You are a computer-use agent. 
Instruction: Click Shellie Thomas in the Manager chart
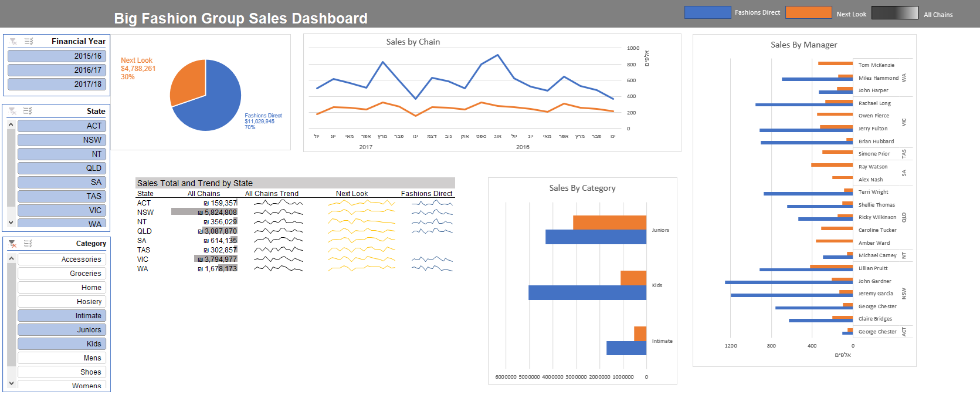pyautogui.click(x=877, y=205)
